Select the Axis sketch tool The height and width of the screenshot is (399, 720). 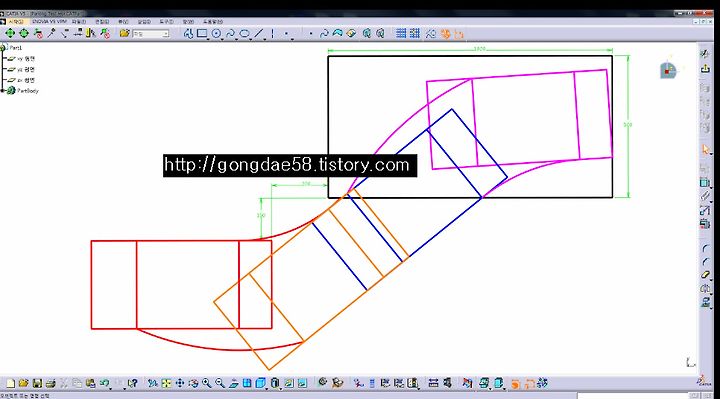pos(273,34)
